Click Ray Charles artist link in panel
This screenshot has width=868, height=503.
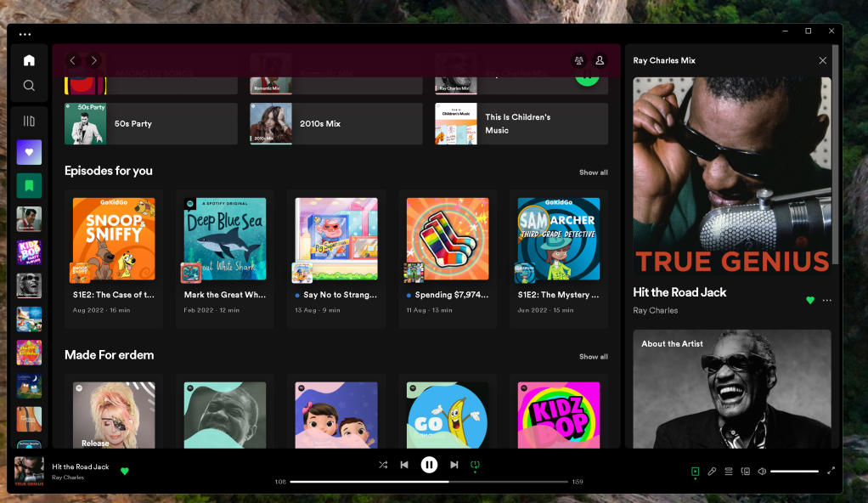(656, 310)
